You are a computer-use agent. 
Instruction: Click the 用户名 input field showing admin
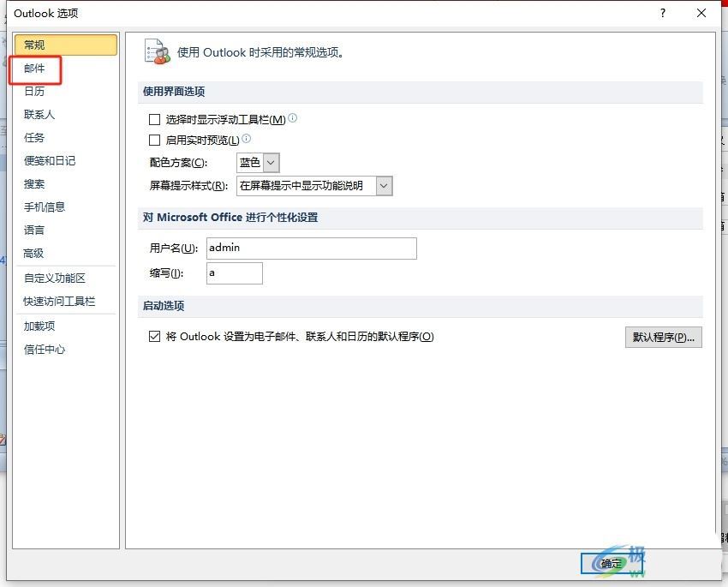click(312, 248)
